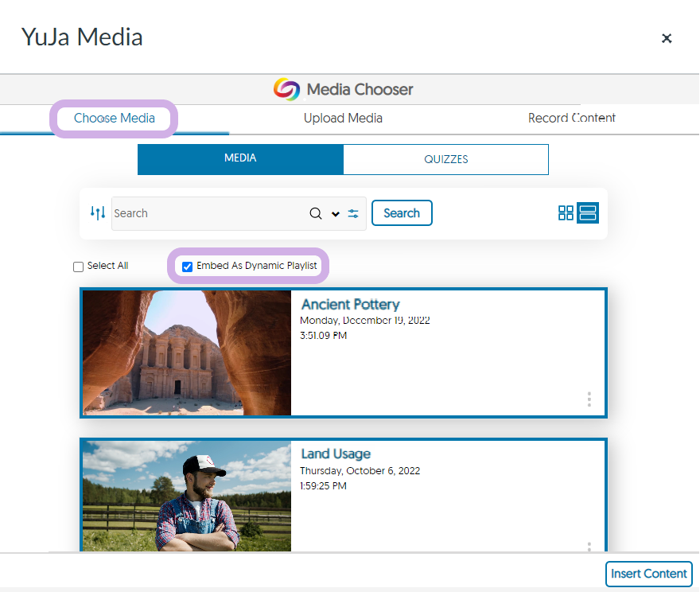
Task: Expand the search dropdown chevron
Action: click(336, 214)
